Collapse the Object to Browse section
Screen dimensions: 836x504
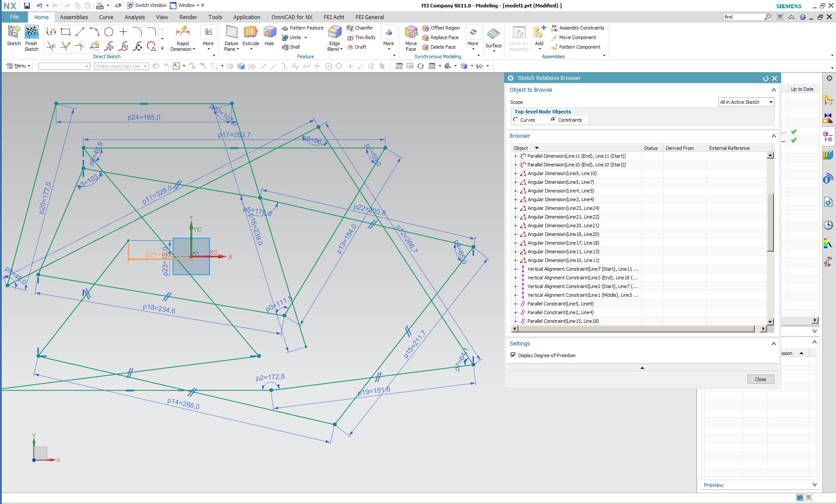click(x=773, y=90)
